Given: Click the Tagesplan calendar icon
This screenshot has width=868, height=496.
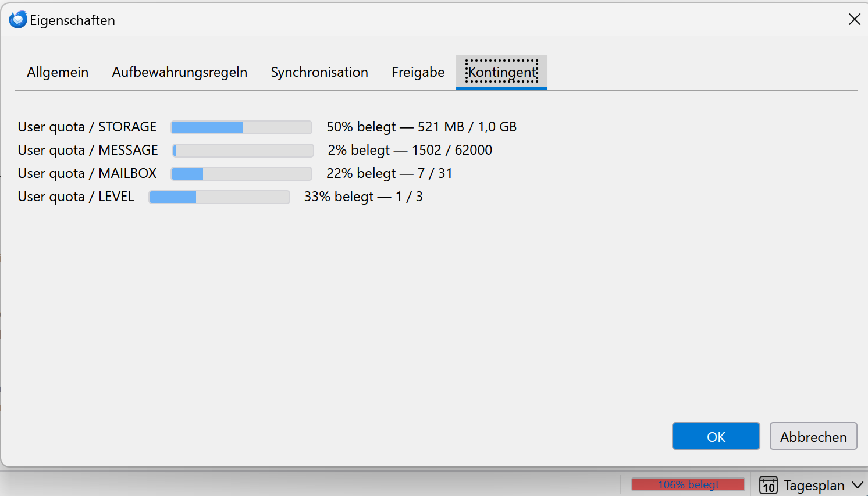Looking at the screenshot, I should (x=769, y=485).
